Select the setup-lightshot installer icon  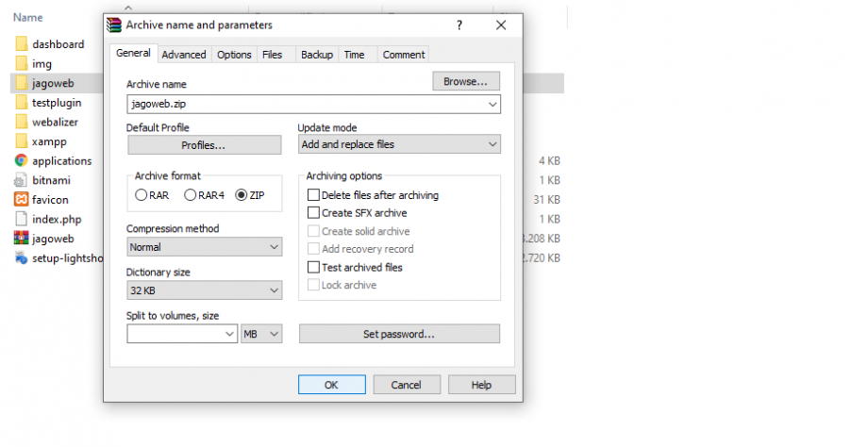pyautogui.click(x=21, y=257)
